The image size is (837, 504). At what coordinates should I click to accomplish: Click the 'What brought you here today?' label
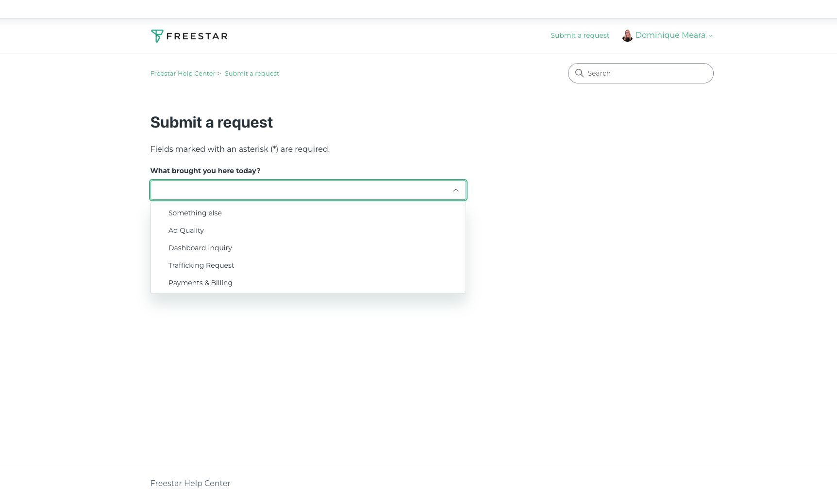coord(205,171)
